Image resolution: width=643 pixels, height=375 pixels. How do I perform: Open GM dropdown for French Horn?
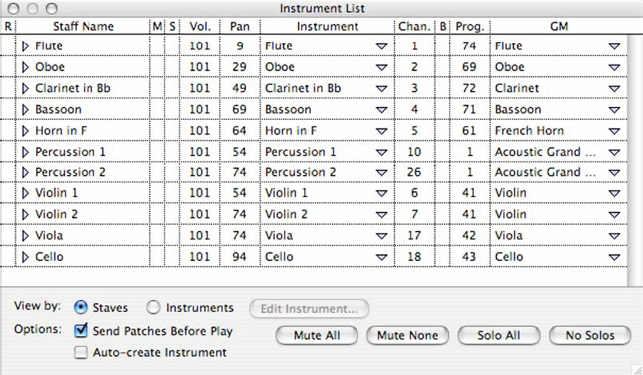(614, 131)
